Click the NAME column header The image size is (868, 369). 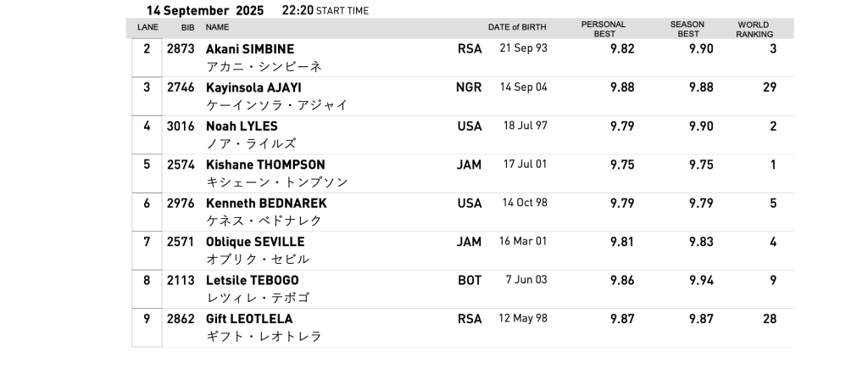point(217,27)
